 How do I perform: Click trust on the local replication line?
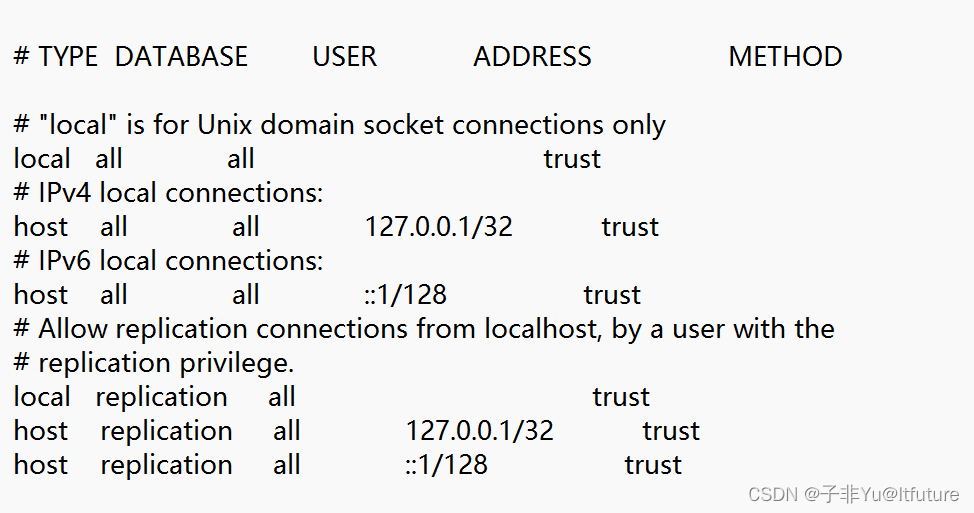pos(621,397)
